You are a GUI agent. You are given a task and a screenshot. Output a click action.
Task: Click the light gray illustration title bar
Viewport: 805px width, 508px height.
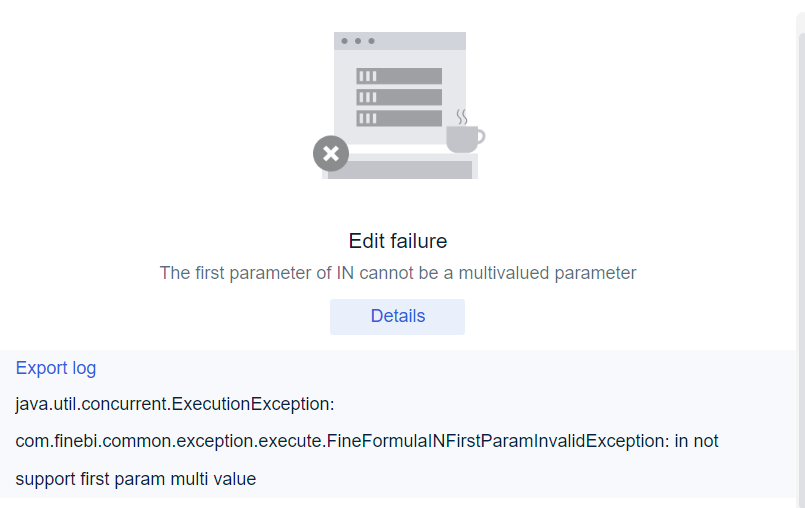point(420,41)
